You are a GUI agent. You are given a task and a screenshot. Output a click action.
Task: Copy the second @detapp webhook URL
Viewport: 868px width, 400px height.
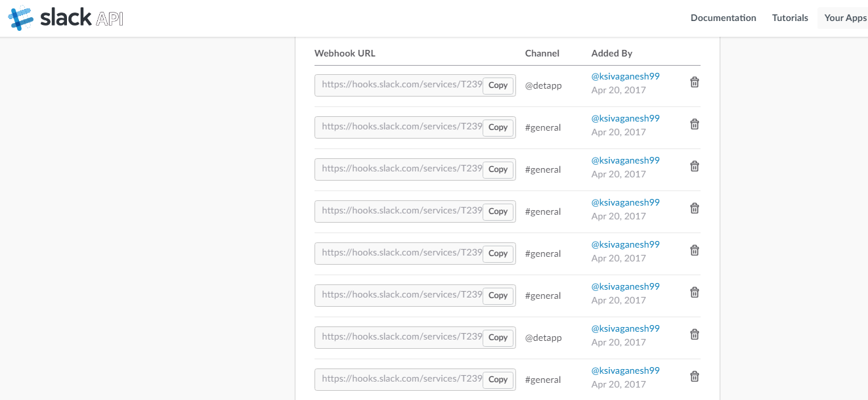pyautogui.click(x=498, y=338)
